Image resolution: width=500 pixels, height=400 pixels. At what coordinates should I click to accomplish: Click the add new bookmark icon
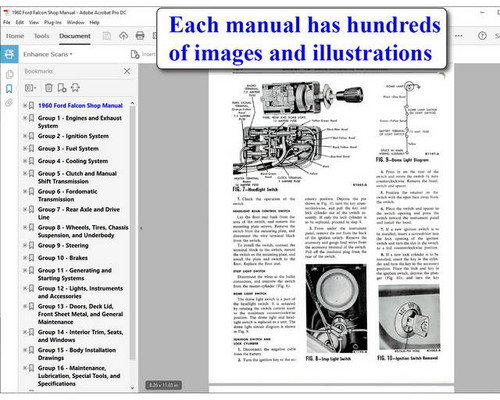pyautogui.click(x=62, y=88)
